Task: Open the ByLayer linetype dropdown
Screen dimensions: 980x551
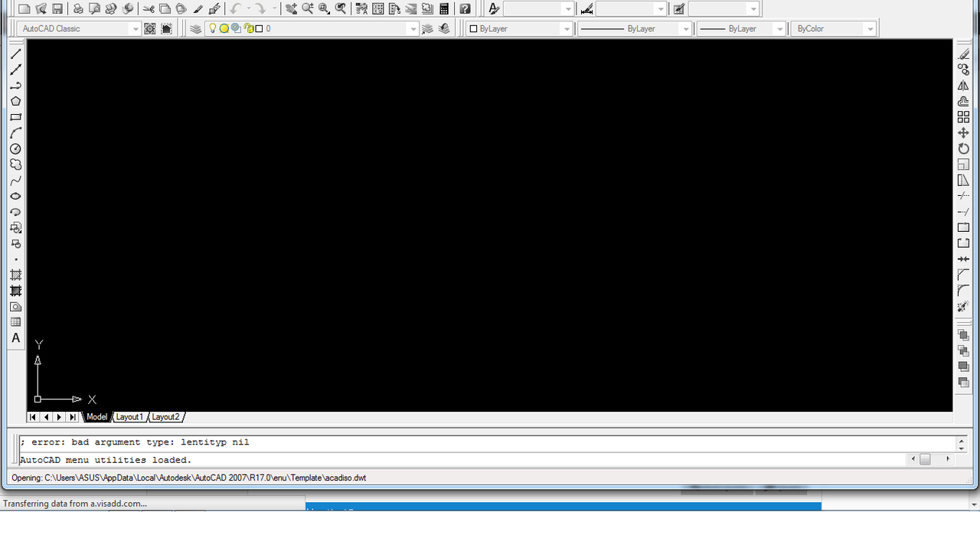Action: click(x=685, y=29)
